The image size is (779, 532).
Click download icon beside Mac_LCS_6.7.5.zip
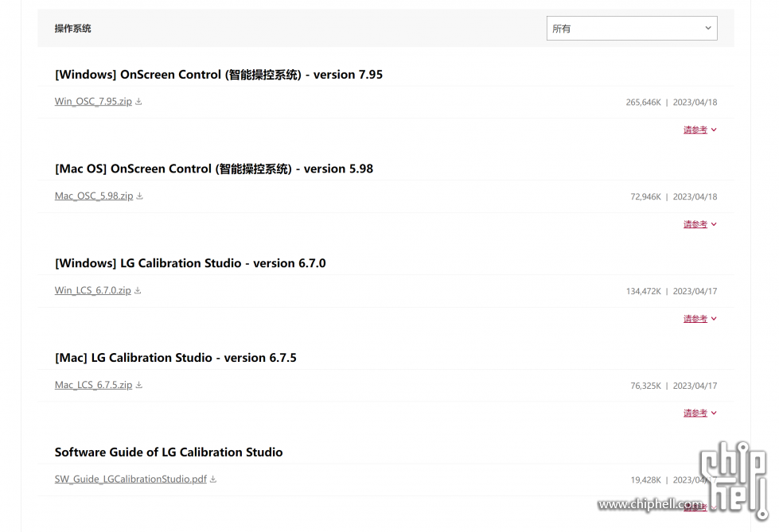click(139, 385)
